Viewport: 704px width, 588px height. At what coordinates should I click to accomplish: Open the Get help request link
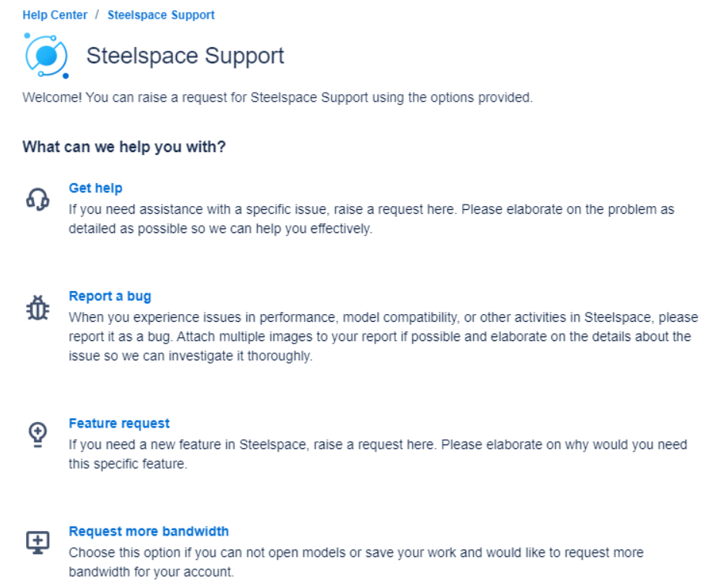(96, 188)
